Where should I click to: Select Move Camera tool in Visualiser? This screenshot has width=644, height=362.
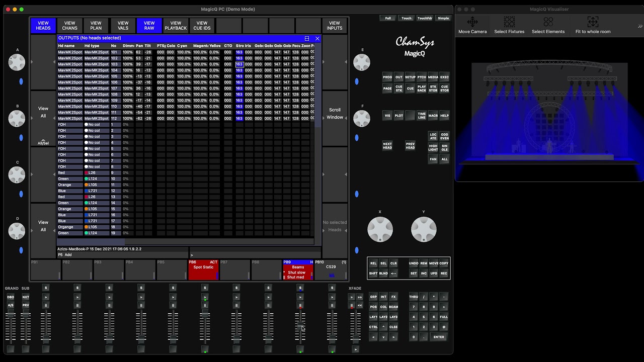point(472,25)
